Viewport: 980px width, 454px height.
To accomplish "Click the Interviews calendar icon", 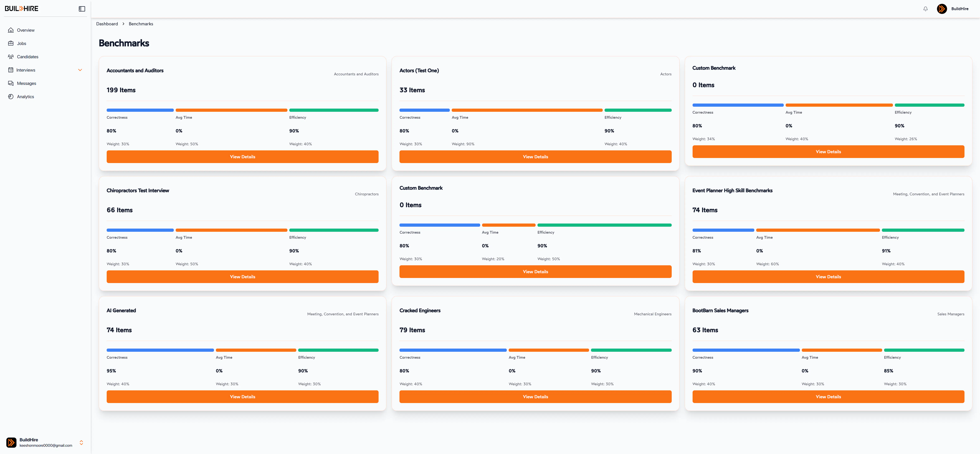I will pyautogui.click(x=11, y=70).
